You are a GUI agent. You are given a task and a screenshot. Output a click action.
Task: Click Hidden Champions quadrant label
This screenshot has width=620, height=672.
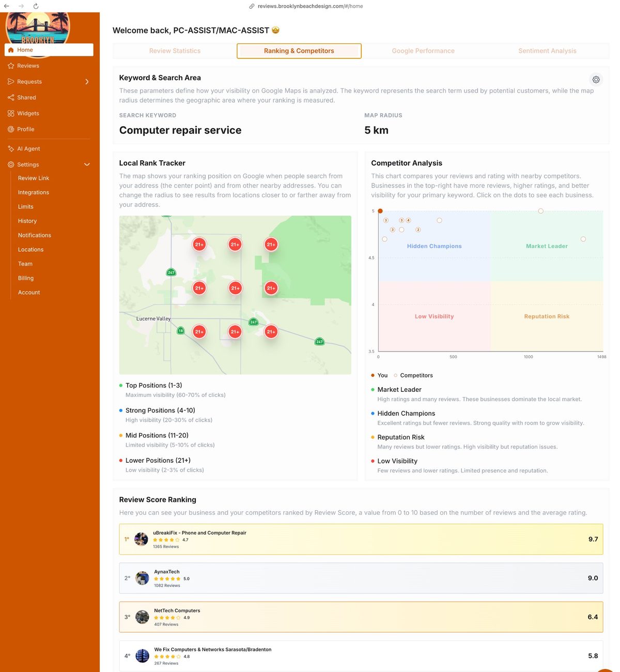[x=435, y=246]
